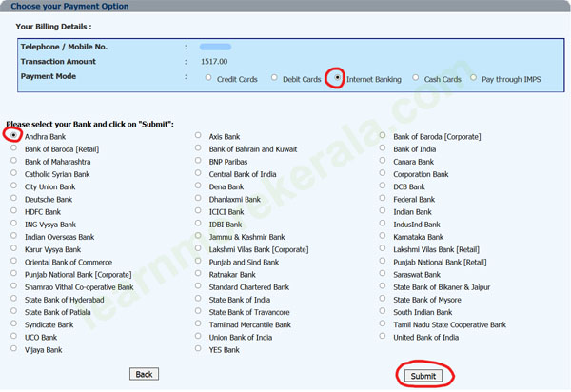Select Shamrao Vithal Co-operative Bank
This screenshot has width=571, height=392.
click(14, 285)
